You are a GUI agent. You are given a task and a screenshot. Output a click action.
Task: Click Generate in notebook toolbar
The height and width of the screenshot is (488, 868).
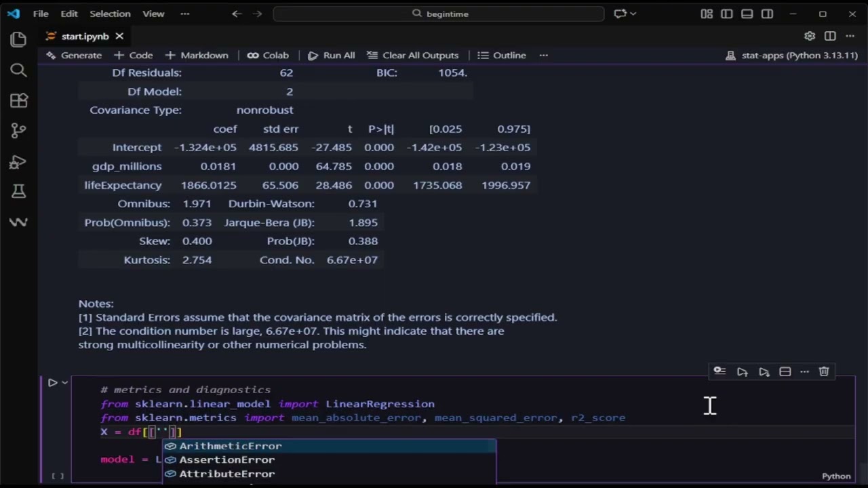point(73,55)
